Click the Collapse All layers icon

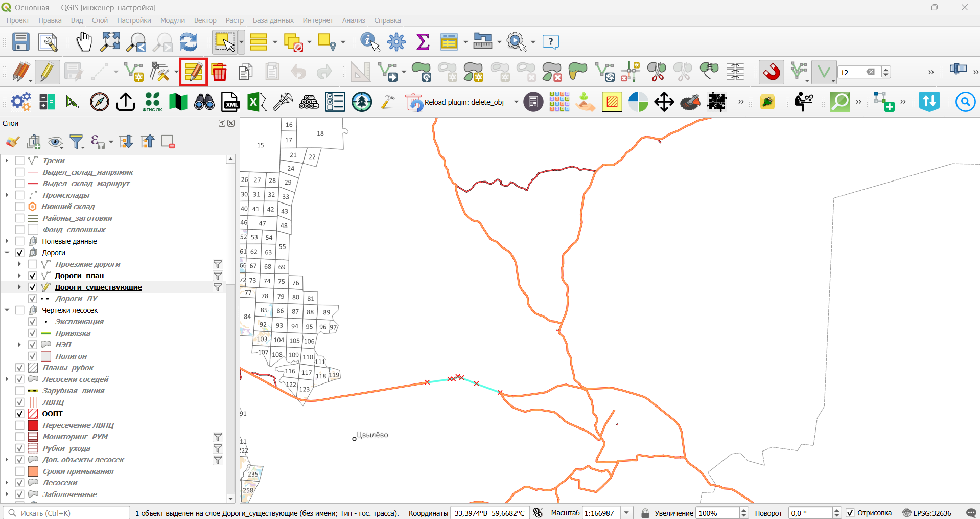tap(147, 142)
